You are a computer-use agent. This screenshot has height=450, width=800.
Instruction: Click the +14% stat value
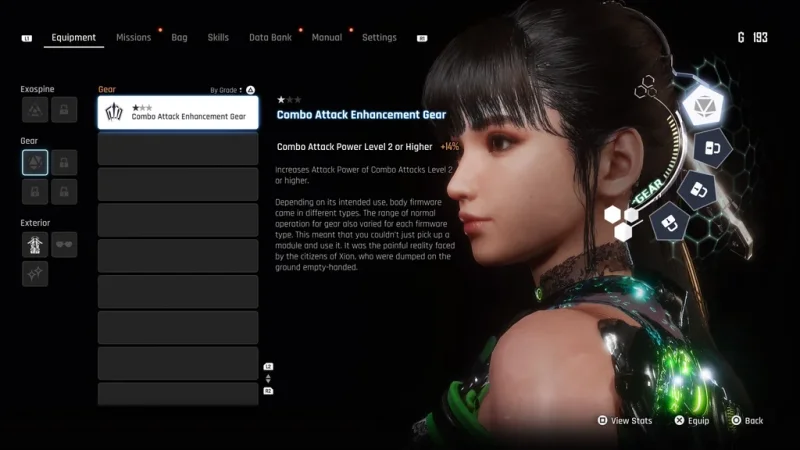[449, 146]
